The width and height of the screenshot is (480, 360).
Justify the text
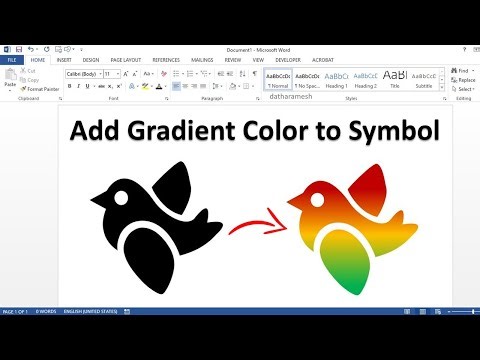tap(203, 86)
